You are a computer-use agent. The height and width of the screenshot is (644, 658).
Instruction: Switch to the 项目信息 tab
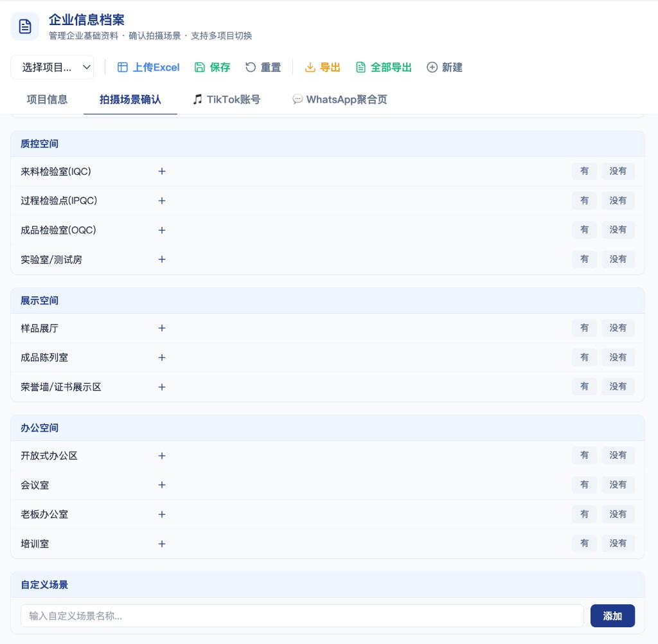47,100
